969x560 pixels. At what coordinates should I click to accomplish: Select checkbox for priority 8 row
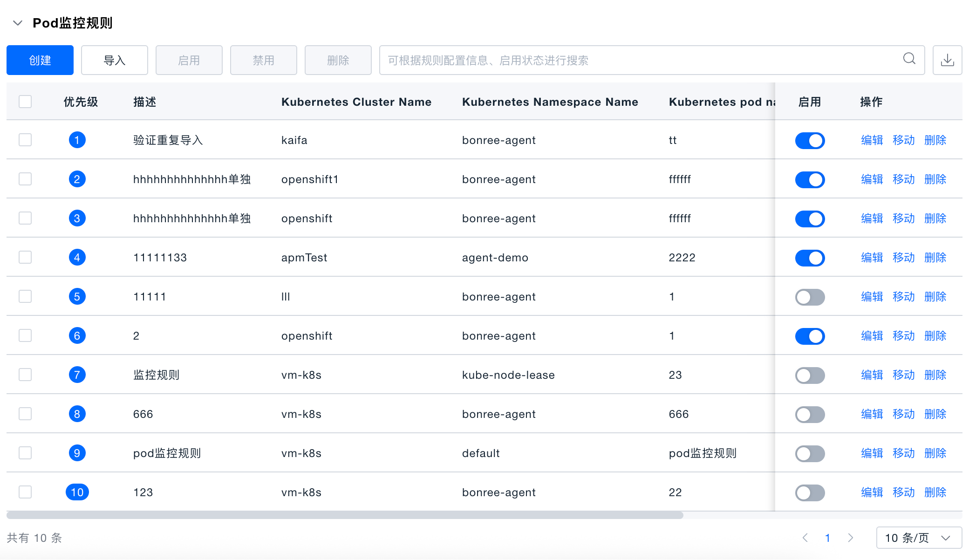tap(25, 414)
